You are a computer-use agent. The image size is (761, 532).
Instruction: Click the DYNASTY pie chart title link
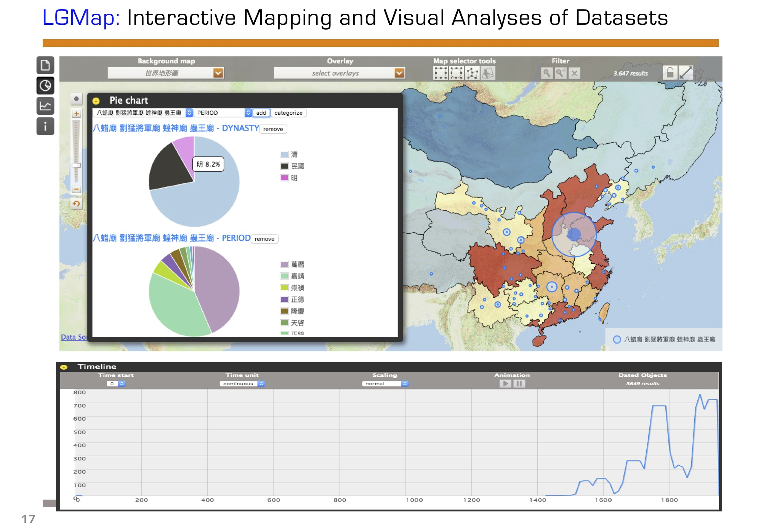[x=176, y=128]
